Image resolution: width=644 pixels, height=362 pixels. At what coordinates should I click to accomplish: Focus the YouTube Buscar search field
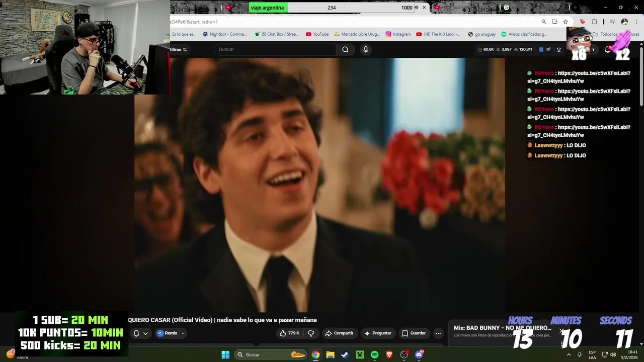pyautogui.click(x=275, y=49)
